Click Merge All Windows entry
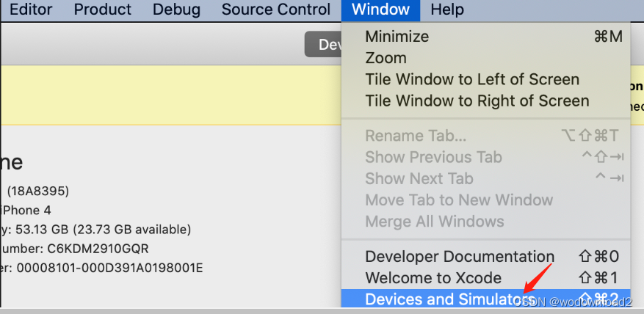 (x=434, y=221)
